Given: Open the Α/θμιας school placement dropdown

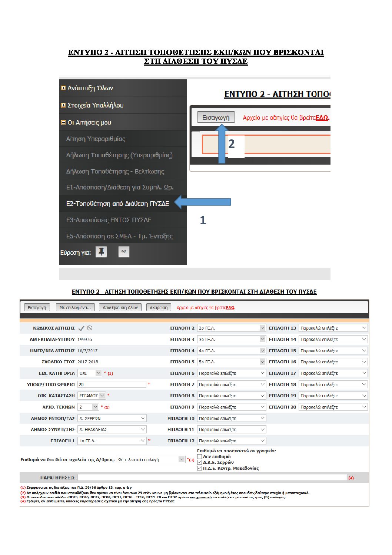Looking at the screenshot, I should point(151,459).
